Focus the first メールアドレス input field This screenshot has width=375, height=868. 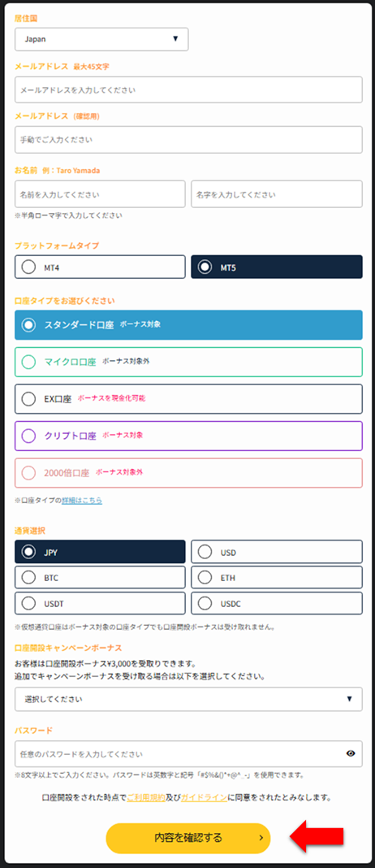coord(188,89)
